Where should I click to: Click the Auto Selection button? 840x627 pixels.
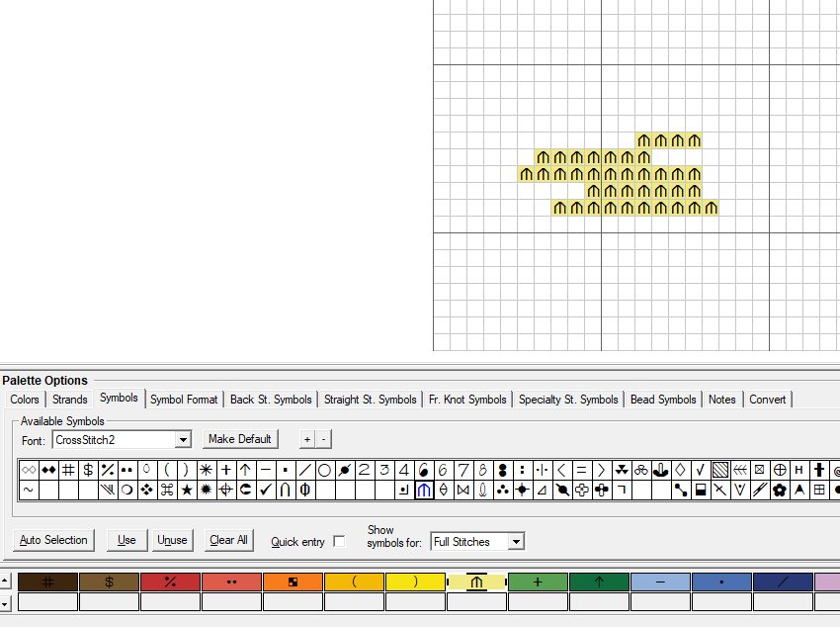point(53,540)
